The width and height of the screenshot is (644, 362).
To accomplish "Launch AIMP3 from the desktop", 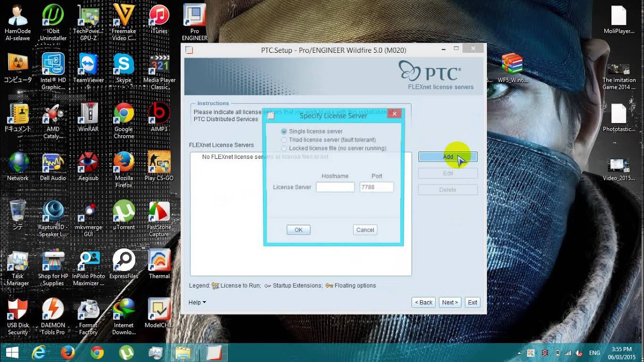I will pyautogui.click(x=159, y=118).
